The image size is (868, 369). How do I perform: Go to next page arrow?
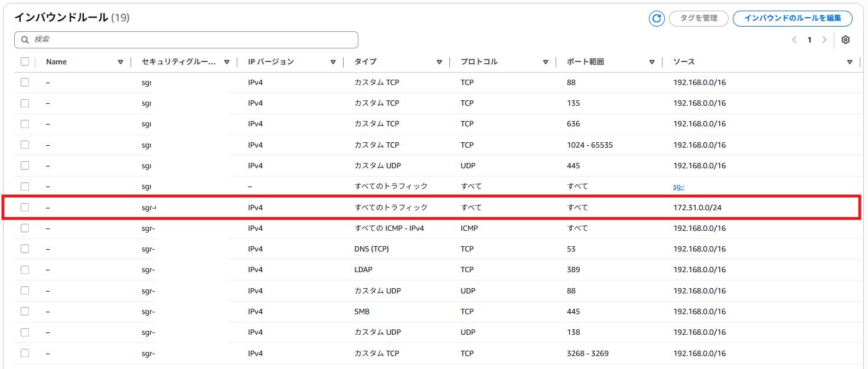[824, 40]
